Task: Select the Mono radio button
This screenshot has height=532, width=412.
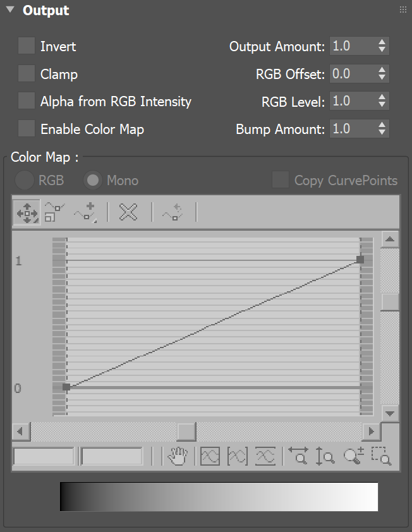Action: point(93,180)
